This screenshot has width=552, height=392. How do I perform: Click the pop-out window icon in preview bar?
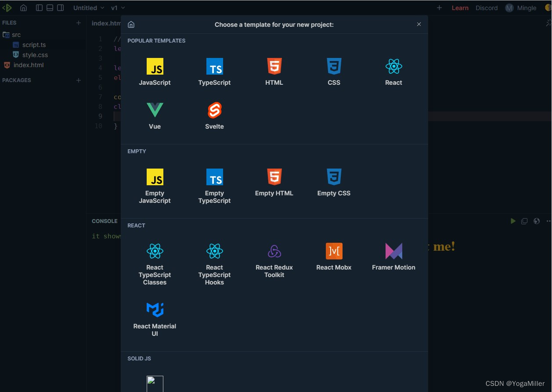(524, 221)
